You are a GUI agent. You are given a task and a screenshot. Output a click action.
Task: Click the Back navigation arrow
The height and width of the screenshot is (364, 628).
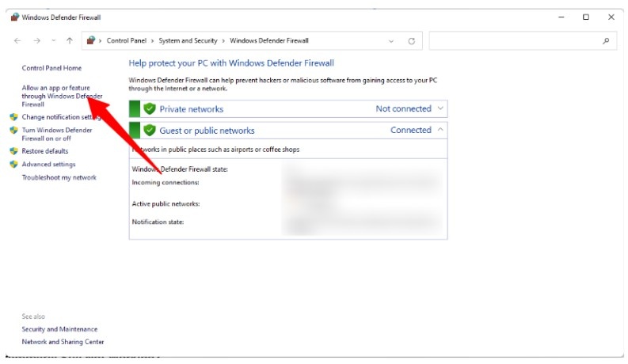17,41
